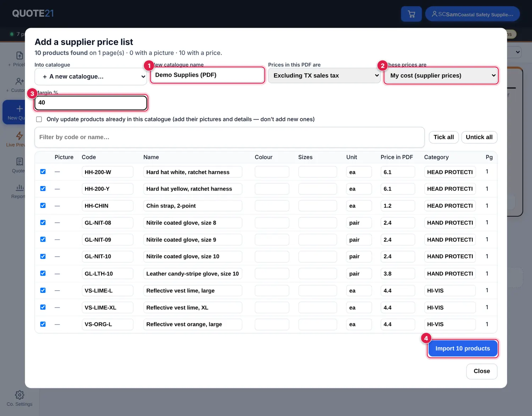Open Co. Settings gear icon

pyautogui.click(x=20, y=395)
